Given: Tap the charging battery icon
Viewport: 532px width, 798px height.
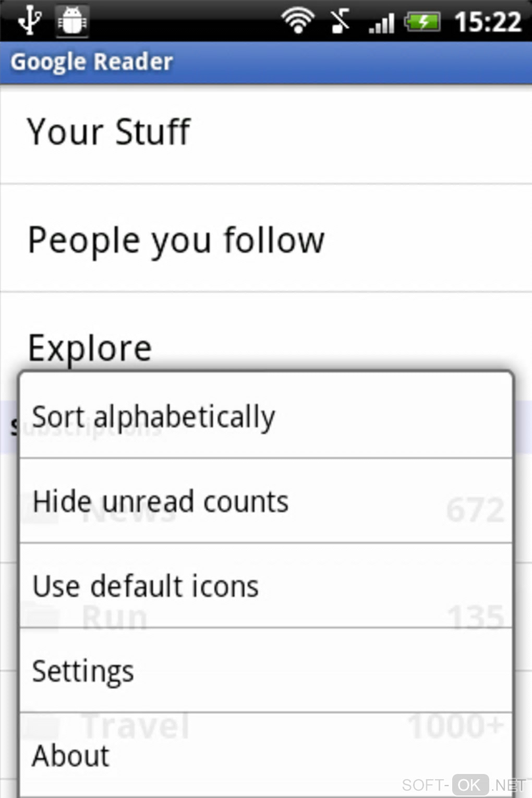Looking at the screenshot, I should pyautogui.click(x=423, y=22).
